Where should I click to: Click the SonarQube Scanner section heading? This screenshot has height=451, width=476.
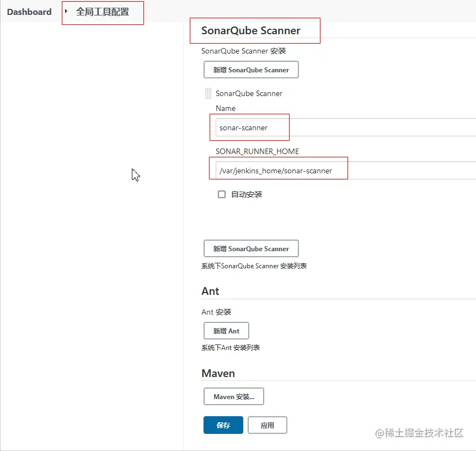point(251,30)
